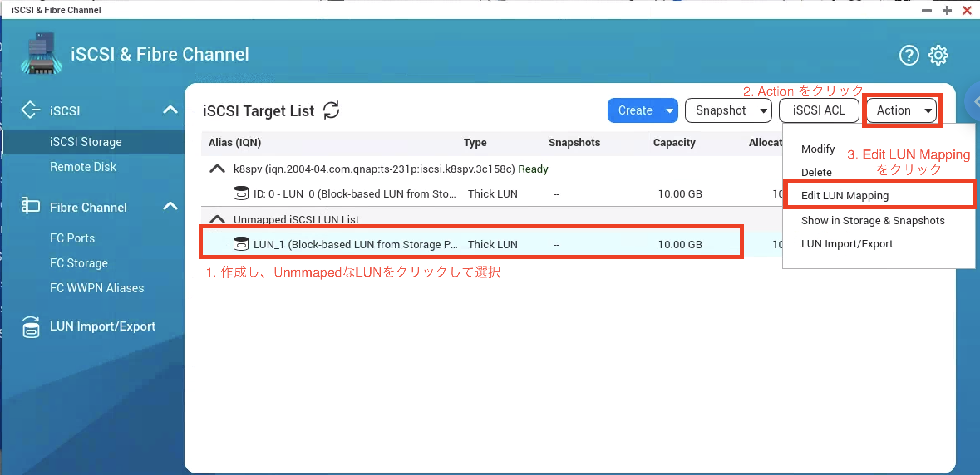Screen dimensions: 980x475
Task: Open the help question mark icon
Action: (909, 55)
